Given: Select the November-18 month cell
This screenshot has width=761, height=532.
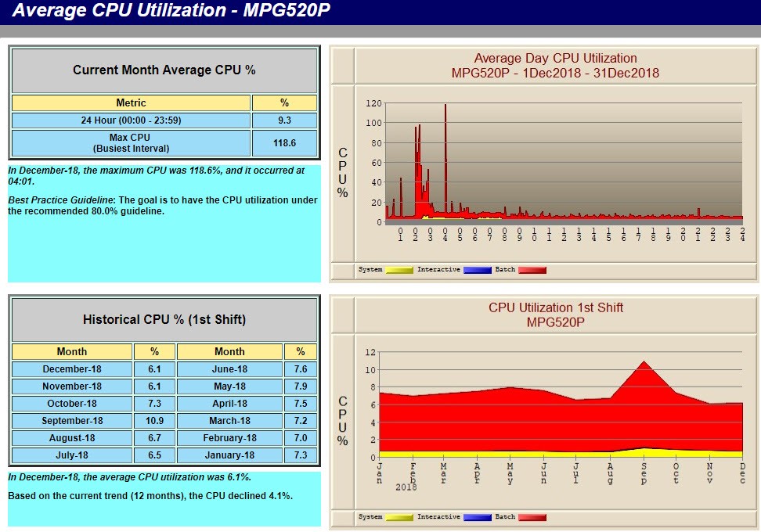Looking at the screenshot, I should tap(72, 386).
